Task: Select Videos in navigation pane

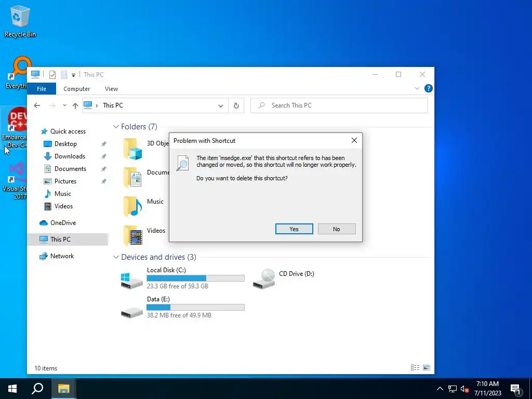Action: pyautogui.click(x=63, y=206)
